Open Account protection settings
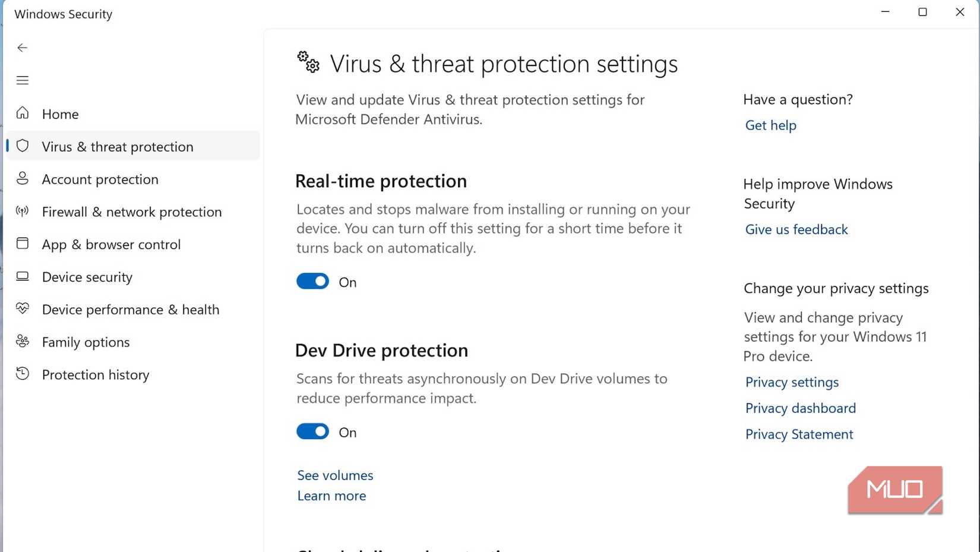The image size is (980, 552). (100, 179)
